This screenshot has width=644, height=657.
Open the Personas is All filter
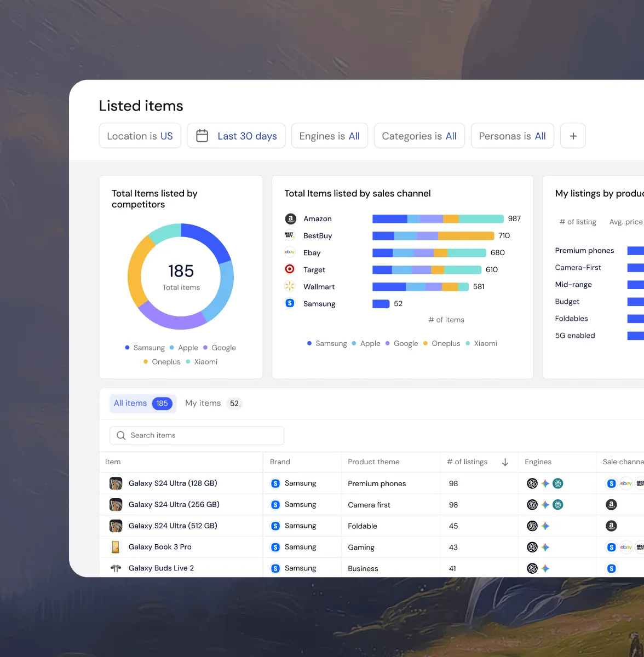click(512, 136)
